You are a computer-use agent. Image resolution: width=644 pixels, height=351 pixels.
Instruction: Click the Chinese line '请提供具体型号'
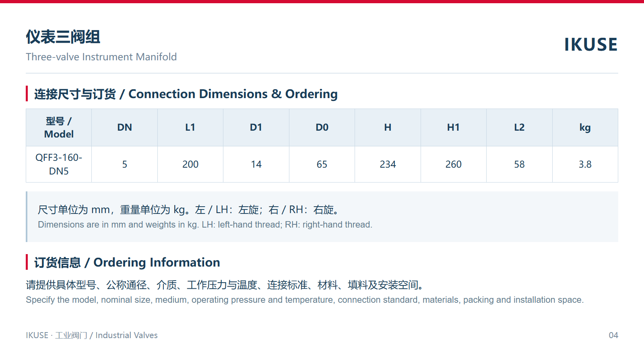tap(61, 285)
